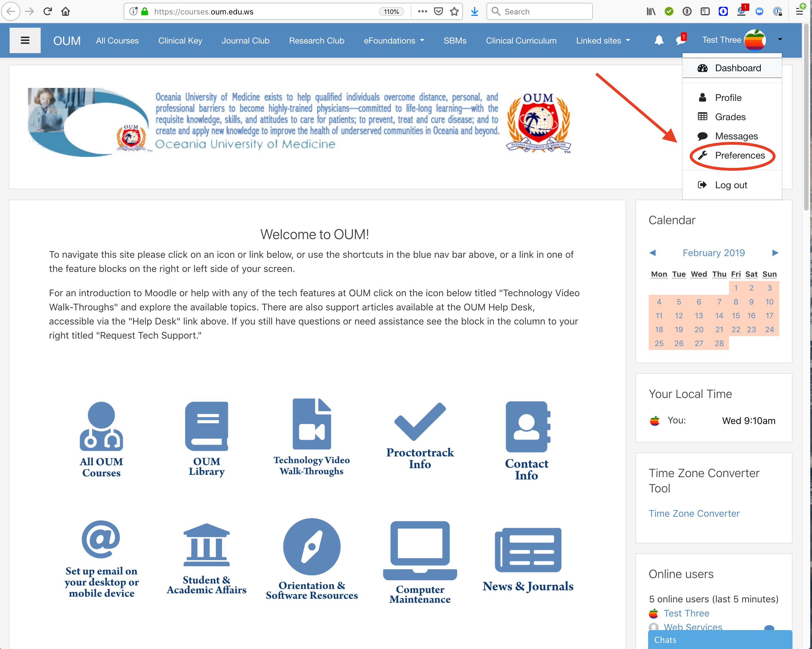Expand the Linked sites dropdown
The image size is (812, 649).
(x=603, y=41)
